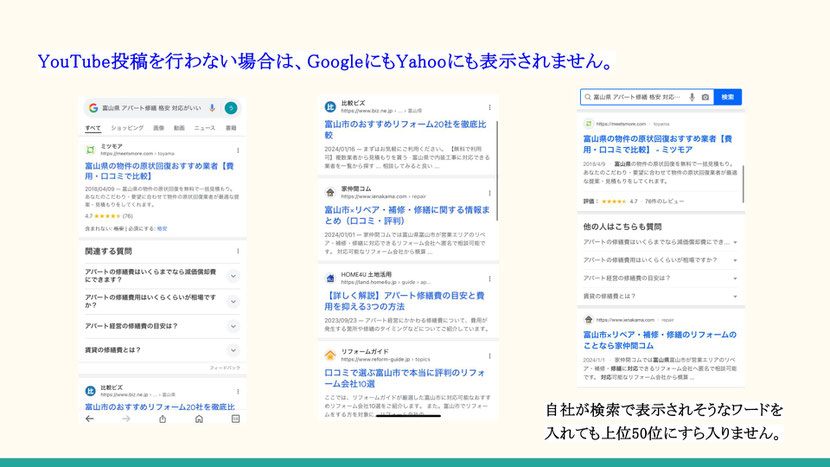Image resolution: width=830 pixels, height=467 pixels.
Task: Open 富山市×リペア・補修・修繕に関する情報まとめ link
Action: click(x=407, y=215)
